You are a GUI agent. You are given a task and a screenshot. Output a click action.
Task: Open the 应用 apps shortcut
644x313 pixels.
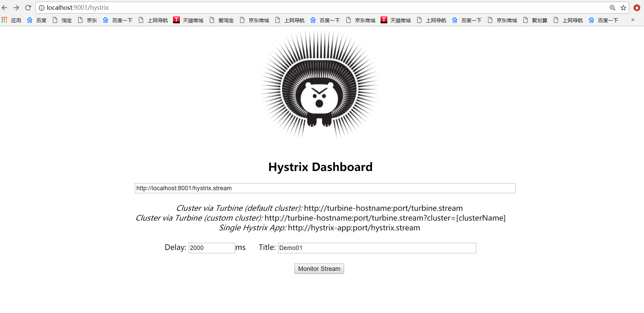tap(11, 20)
